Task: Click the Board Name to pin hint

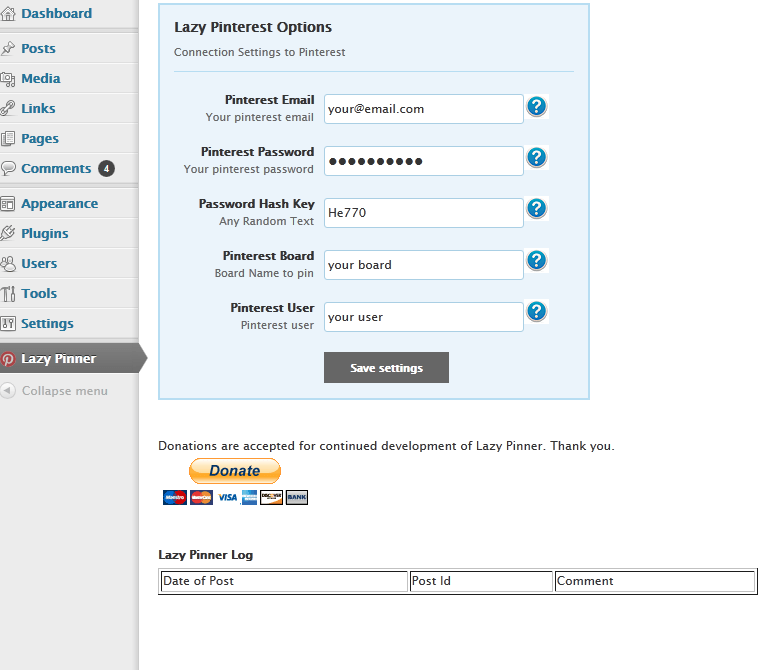Action: click(x=264, y=273)
